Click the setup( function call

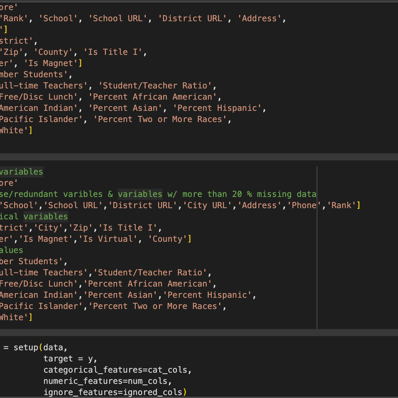click(28, 347)
